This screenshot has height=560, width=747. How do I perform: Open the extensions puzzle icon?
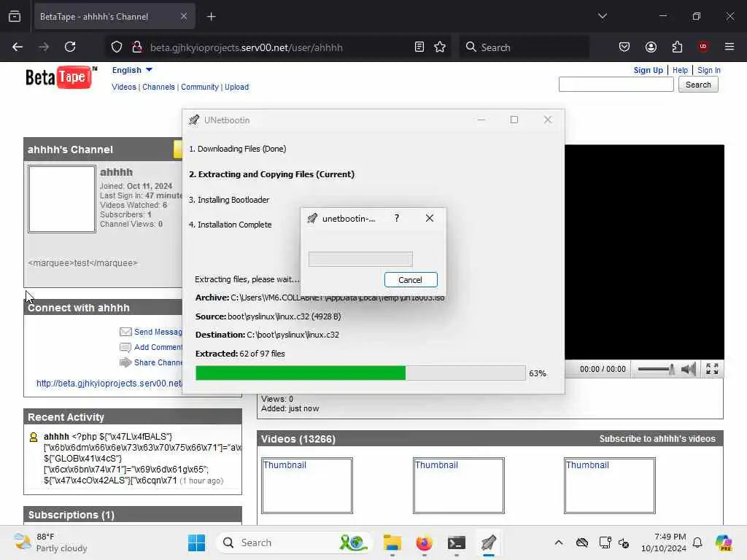click(677, 47)
